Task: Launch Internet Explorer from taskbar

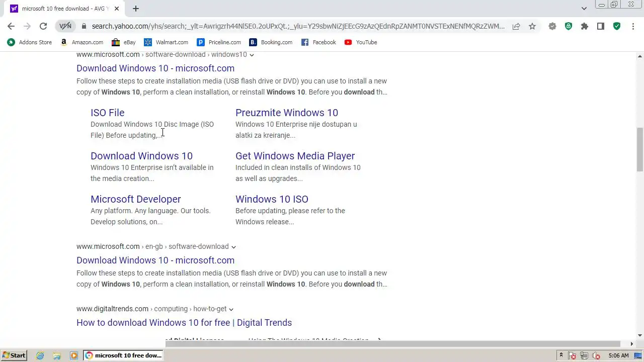Action: [x=40, y=355]
